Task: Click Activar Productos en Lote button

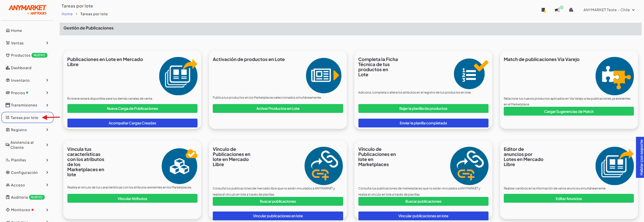Action: (278, 108)
